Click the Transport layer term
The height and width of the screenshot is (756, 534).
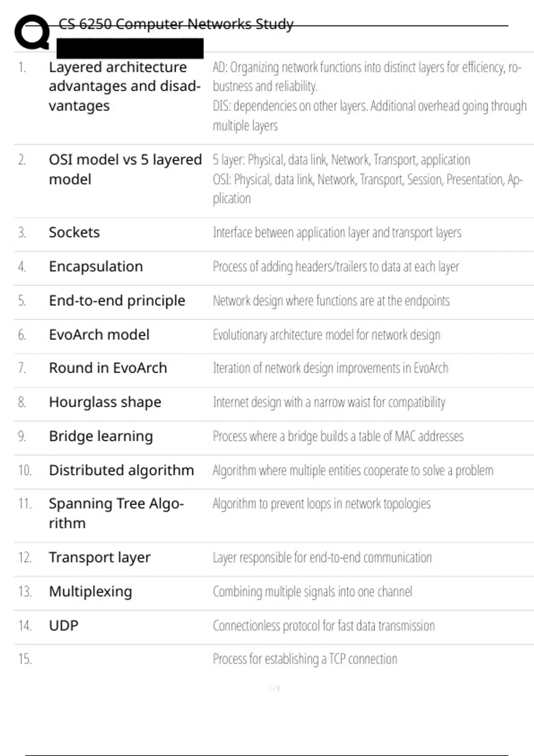pos(100,557)
